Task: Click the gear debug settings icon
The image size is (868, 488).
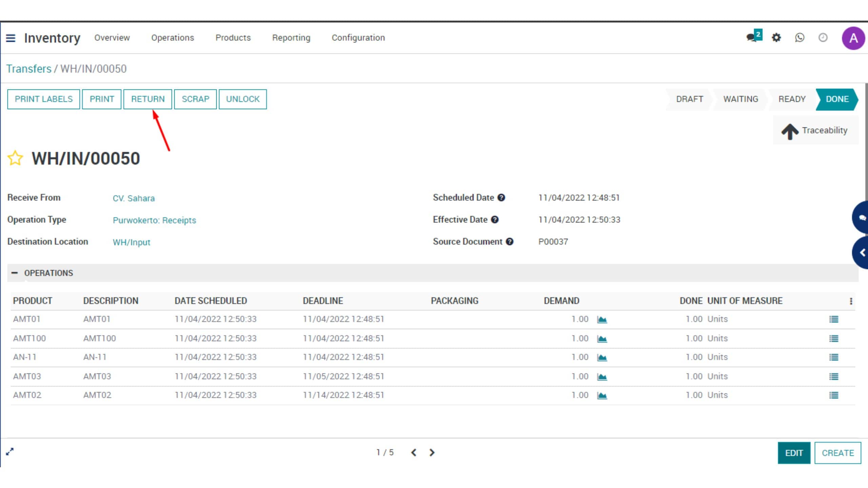Action: click(776, 37)
